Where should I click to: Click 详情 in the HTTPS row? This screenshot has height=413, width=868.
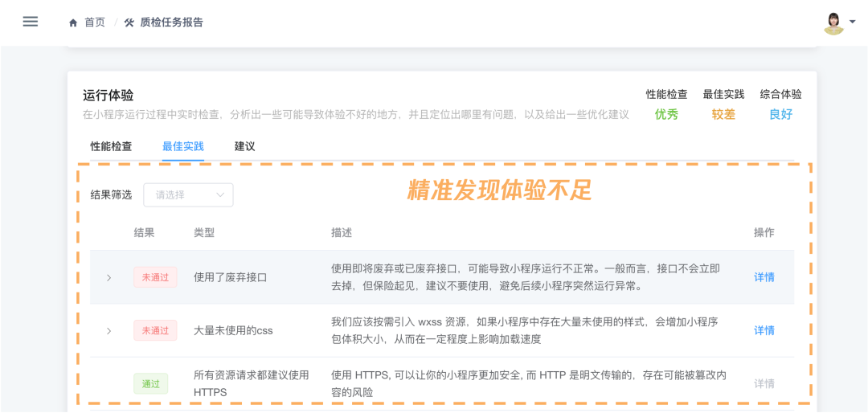pos(764,383)
